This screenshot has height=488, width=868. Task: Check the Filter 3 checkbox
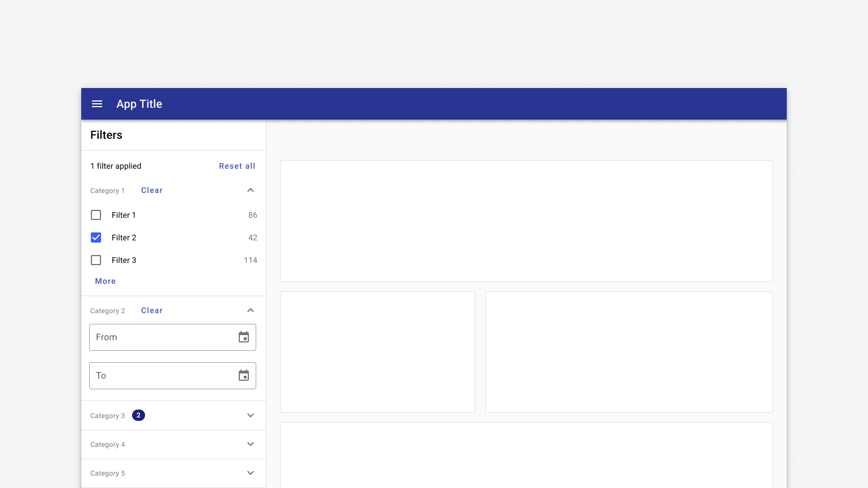96,260
